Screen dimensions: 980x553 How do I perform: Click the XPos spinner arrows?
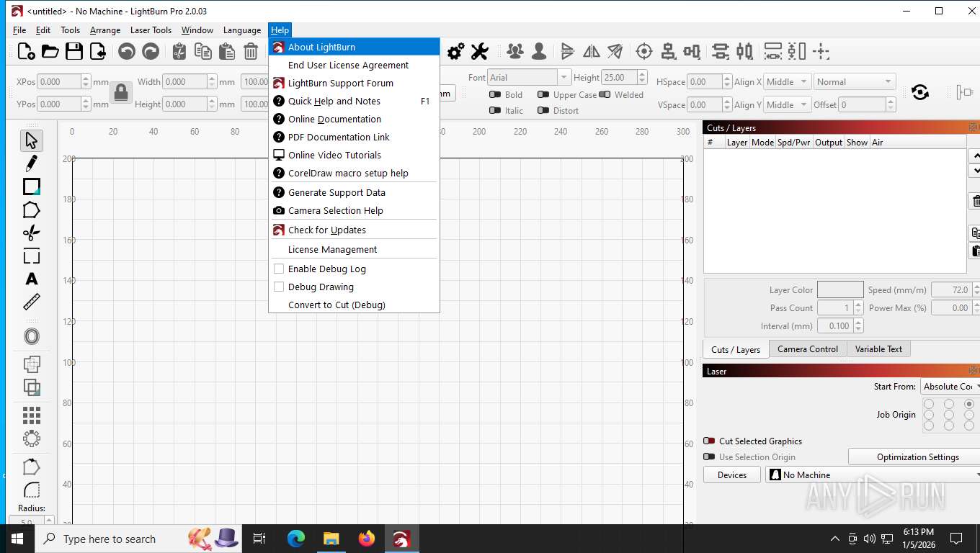pyautogui.click(x=86, y=81)
